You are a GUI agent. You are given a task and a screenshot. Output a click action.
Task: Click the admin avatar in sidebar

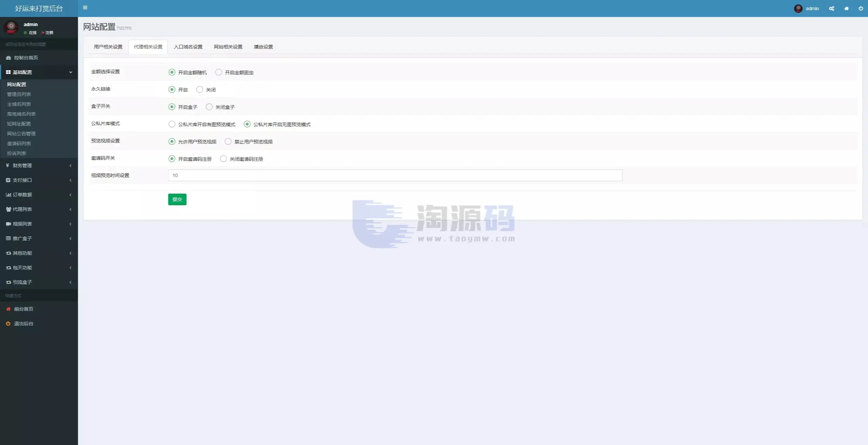[x=11, y=27]
